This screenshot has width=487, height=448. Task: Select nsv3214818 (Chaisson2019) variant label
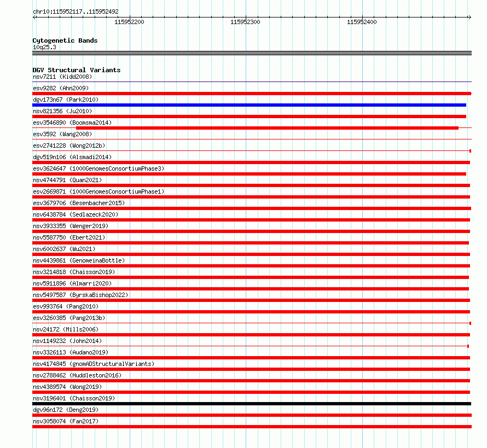[74, 272]
